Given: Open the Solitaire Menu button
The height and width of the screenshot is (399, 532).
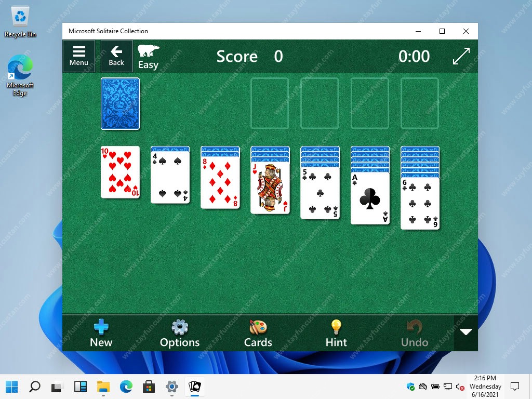Looking at the screenshot, I should tap(79, 56).
